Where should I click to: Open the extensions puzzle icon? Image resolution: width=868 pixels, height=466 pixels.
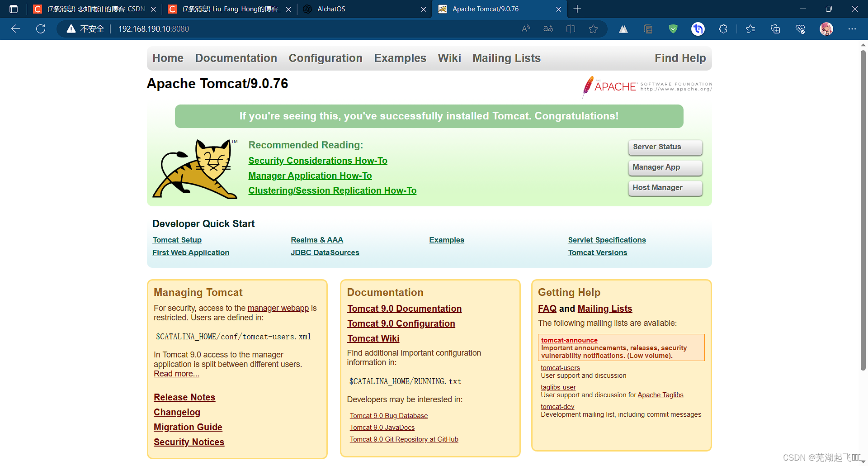coord(723,29)
